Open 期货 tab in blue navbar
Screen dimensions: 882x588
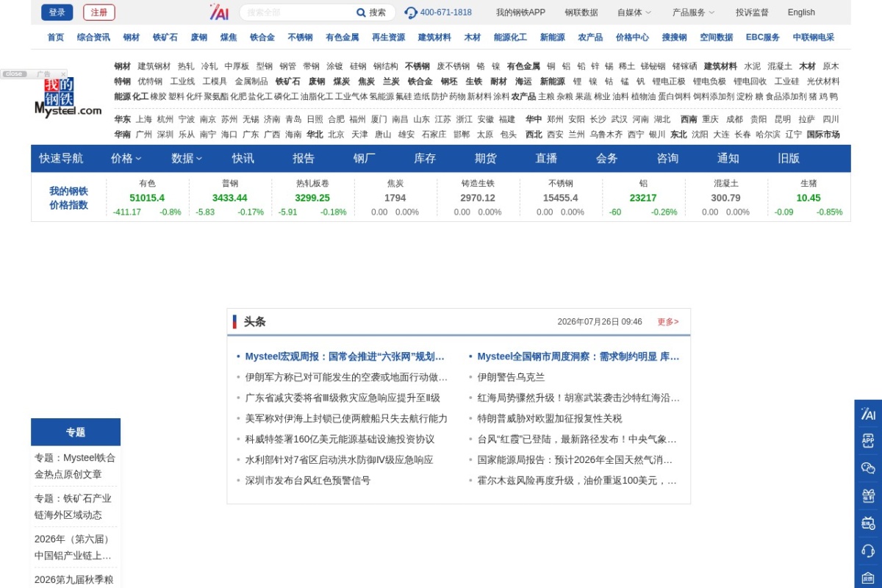pos(486,158)
